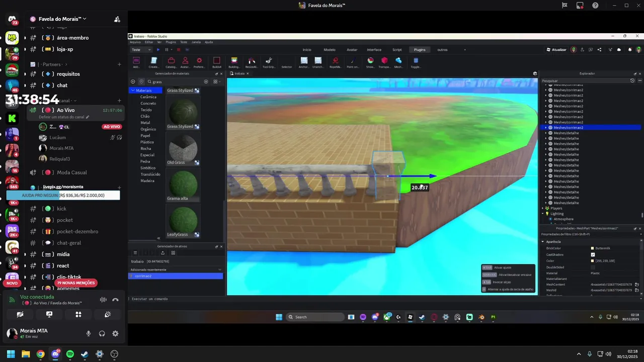Collapse the Aparência properties section

(x=543, y=242)
